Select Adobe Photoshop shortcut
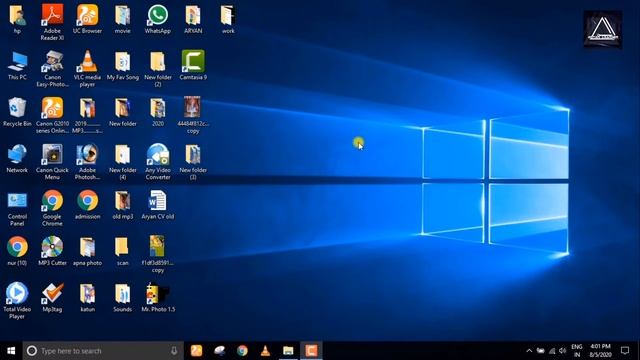 [87, 162]
